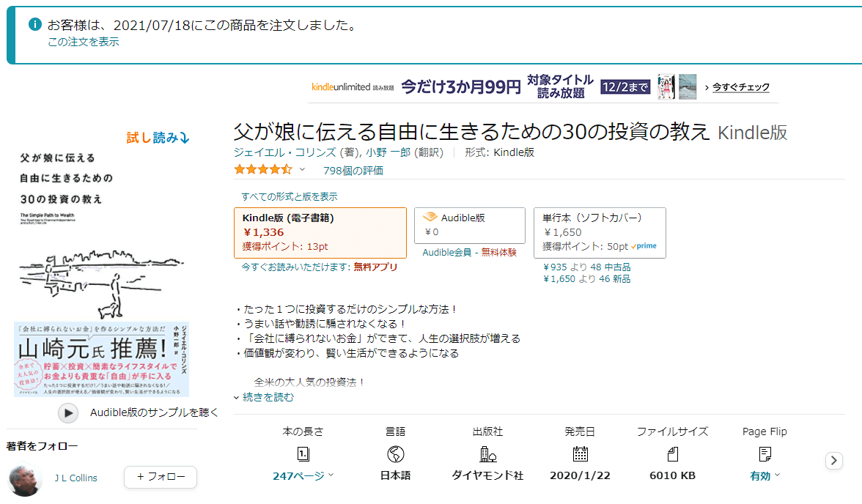Click the 獲得ポイント: 13pt text
Viewport: 862px width, 504px height.
(x=284, y=247)
